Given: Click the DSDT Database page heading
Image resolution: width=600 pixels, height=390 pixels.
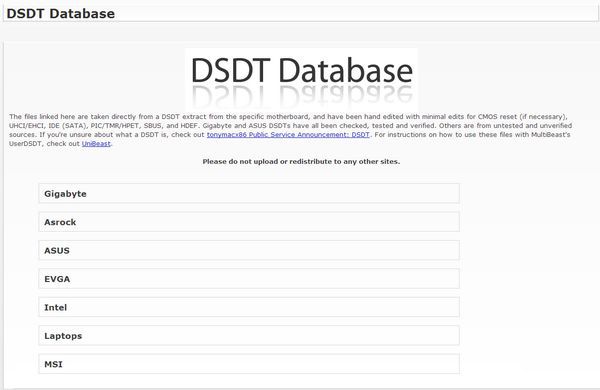Looking at the screenshot, I should point(60,14).
